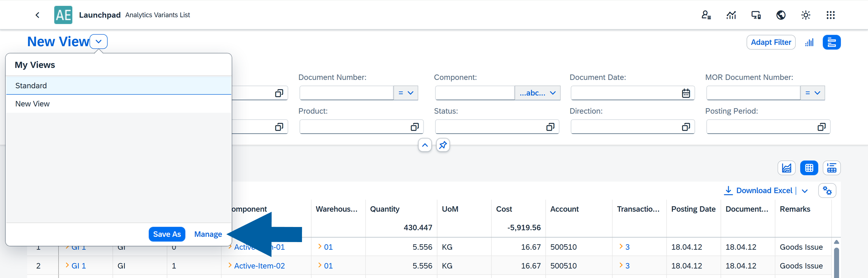The height and width of the screenshot is (278, 868).
Task: Click the Download Excel download icon
Action: tap(729, 190)
